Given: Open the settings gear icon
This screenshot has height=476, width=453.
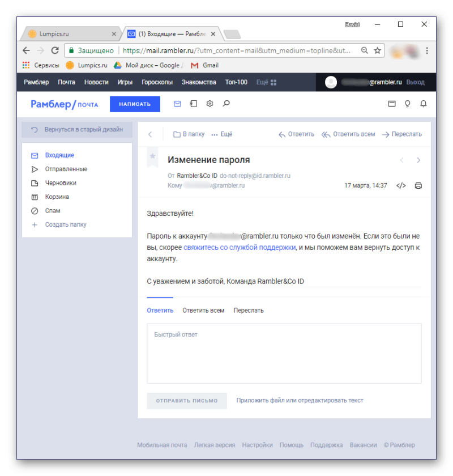Looking at the screenshot, I should [210, 104].
